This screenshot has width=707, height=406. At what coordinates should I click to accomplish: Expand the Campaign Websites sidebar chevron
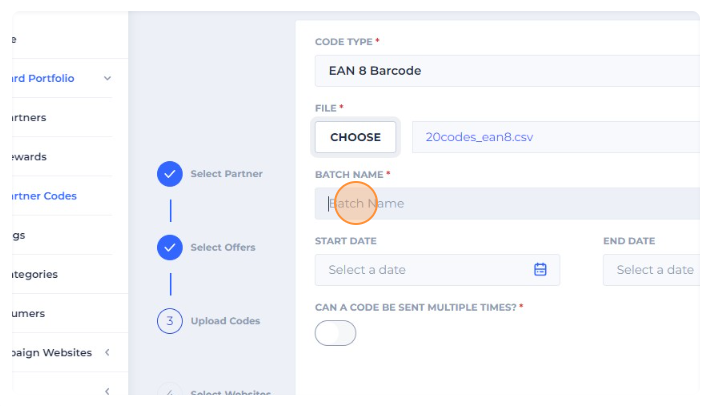(x=108, y=352)
